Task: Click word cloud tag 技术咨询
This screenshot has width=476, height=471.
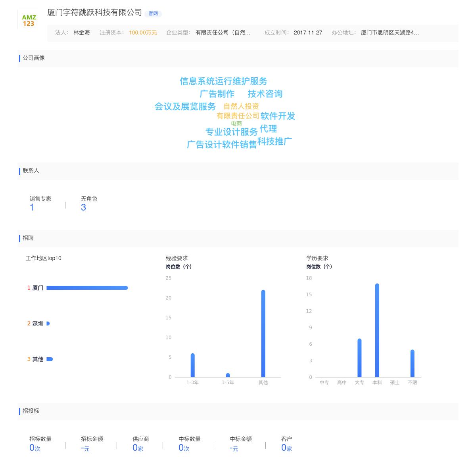Action: (265, 94)
